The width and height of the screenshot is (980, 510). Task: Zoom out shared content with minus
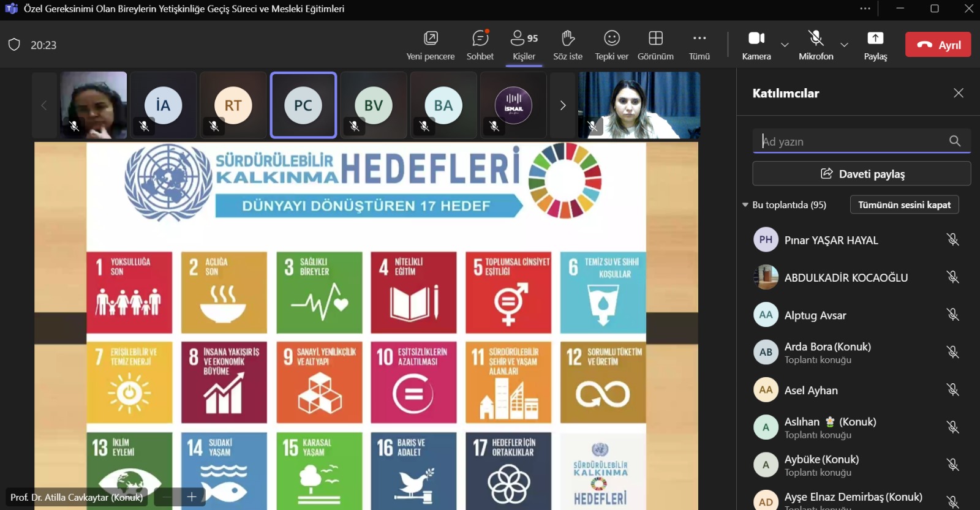click(167, 497)
